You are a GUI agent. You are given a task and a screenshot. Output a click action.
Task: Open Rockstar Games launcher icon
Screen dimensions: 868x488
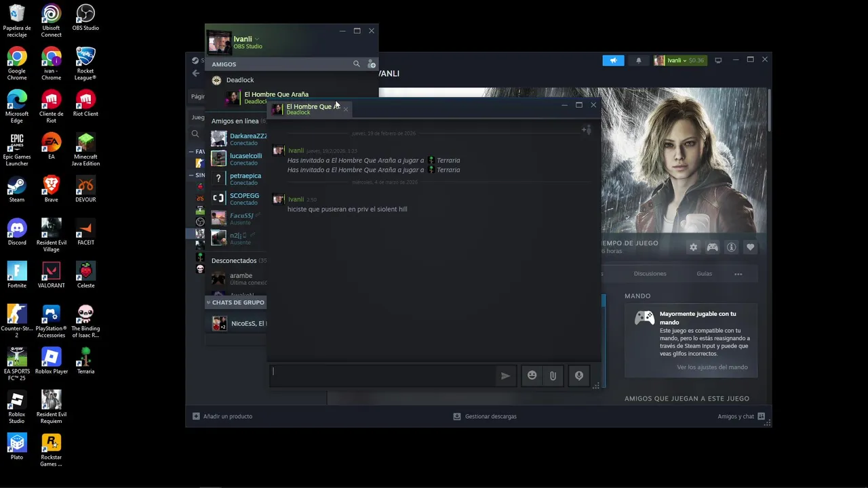click(x=51, y=450)
